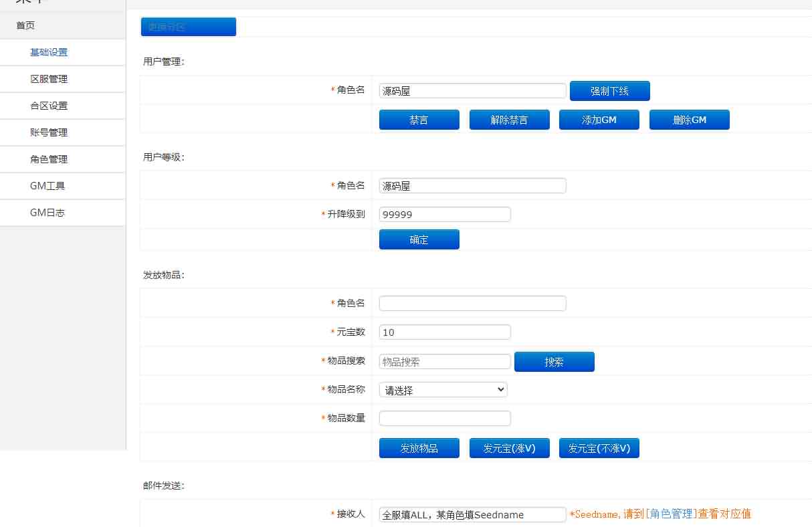Open the 请选择 item name dropdown
812x527 pixels.
tap(443, 389)
